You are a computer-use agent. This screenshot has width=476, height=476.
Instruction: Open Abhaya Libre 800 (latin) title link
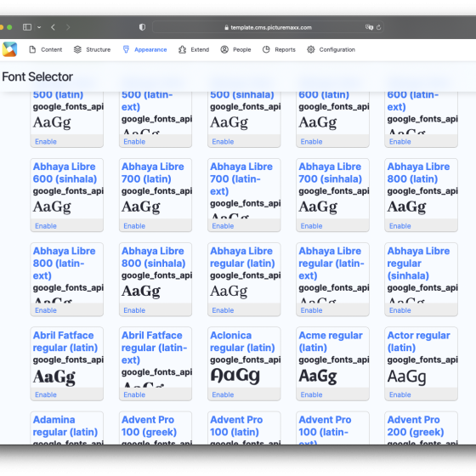pos(418,173)
